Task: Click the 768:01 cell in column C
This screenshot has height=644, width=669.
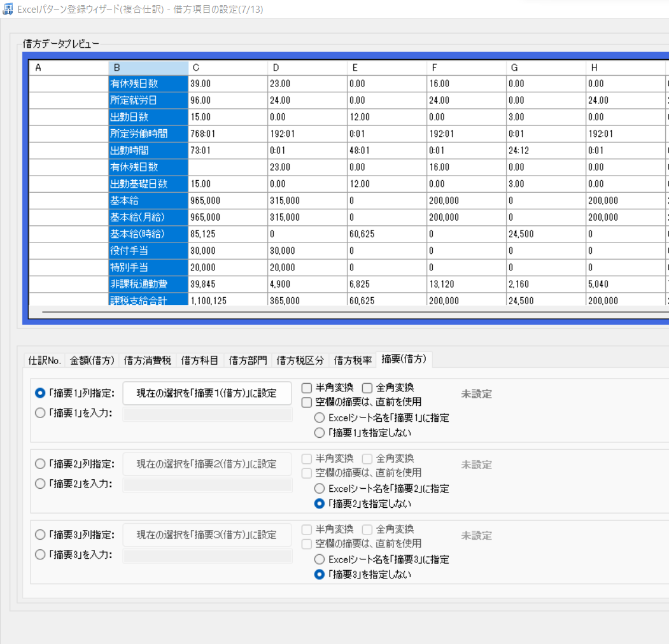Action: click(228, 134)
